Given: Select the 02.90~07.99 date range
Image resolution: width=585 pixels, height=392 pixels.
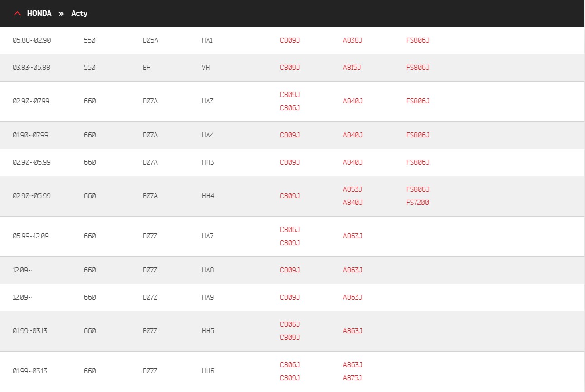Looking at the screenshot, I should click(31, 101).
